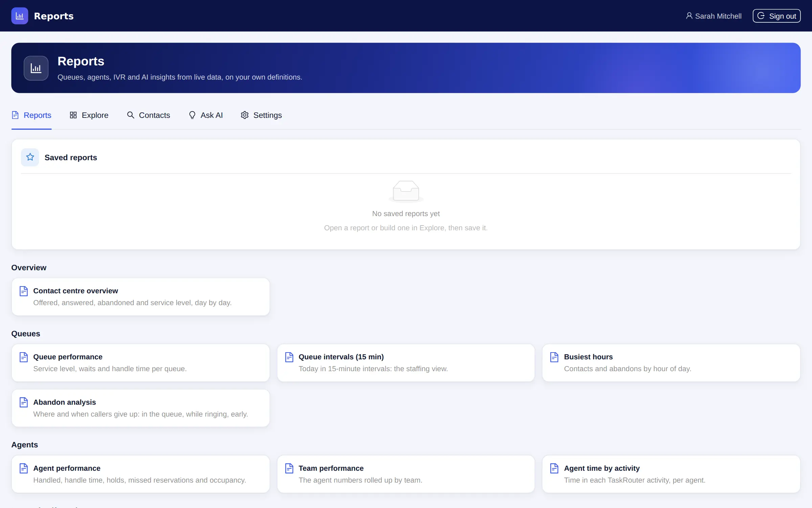Open the Queue intervals (15 min) report
Screen dimensions: 812x508
tap(406, 363)
